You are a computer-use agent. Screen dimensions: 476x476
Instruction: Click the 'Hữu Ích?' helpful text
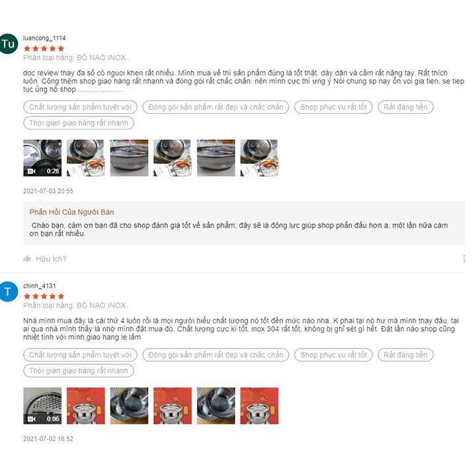(51, 259)
